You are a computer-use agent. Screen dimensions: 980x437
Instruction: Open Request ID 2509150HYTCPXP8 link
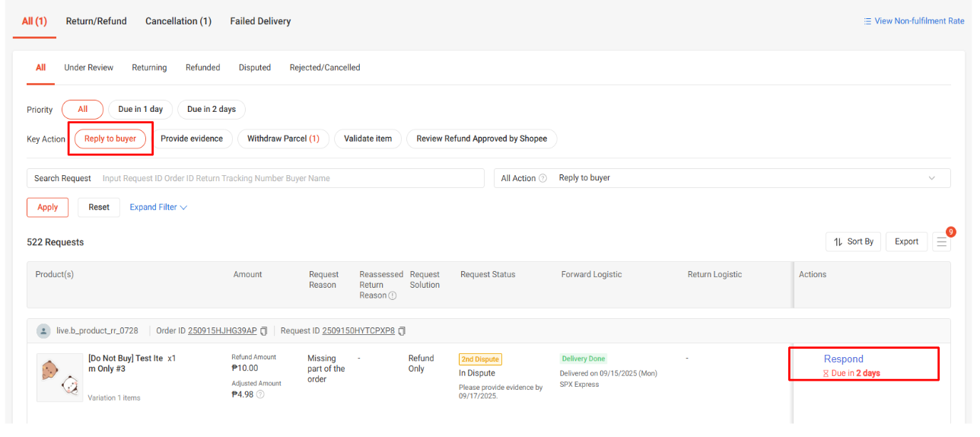[358, 331]
